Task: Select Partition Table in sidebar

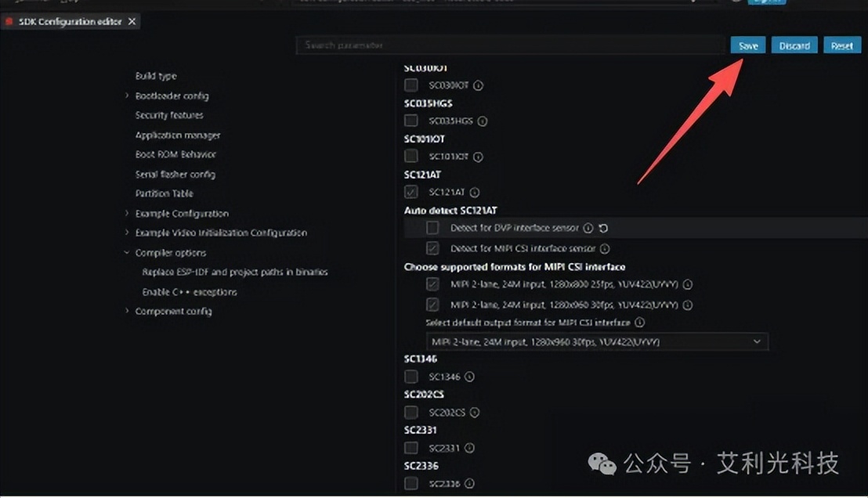Action: point(165,193)
